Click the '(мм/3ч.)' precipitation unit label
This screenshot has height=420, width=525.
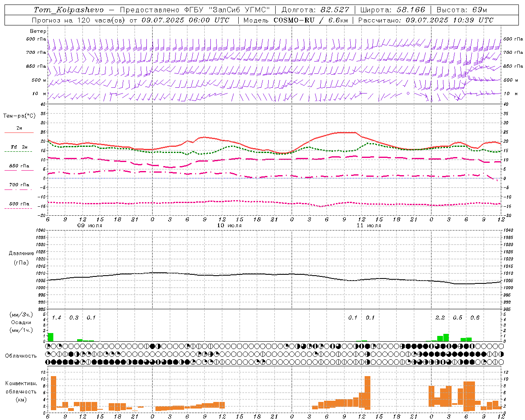pos(21,315)
